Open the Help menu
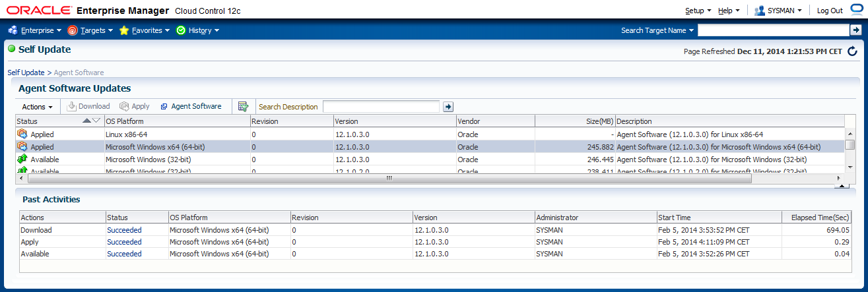 coord(729,11)
